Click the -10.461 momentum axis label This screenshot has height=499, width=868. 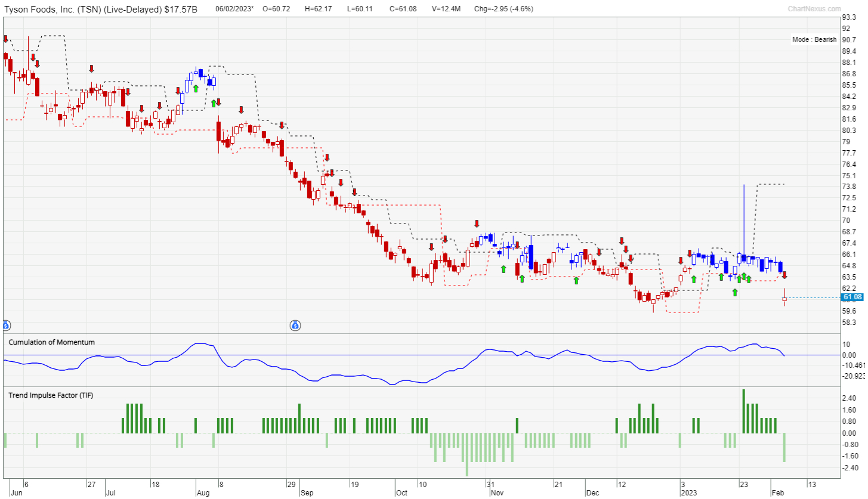(853, 365)
